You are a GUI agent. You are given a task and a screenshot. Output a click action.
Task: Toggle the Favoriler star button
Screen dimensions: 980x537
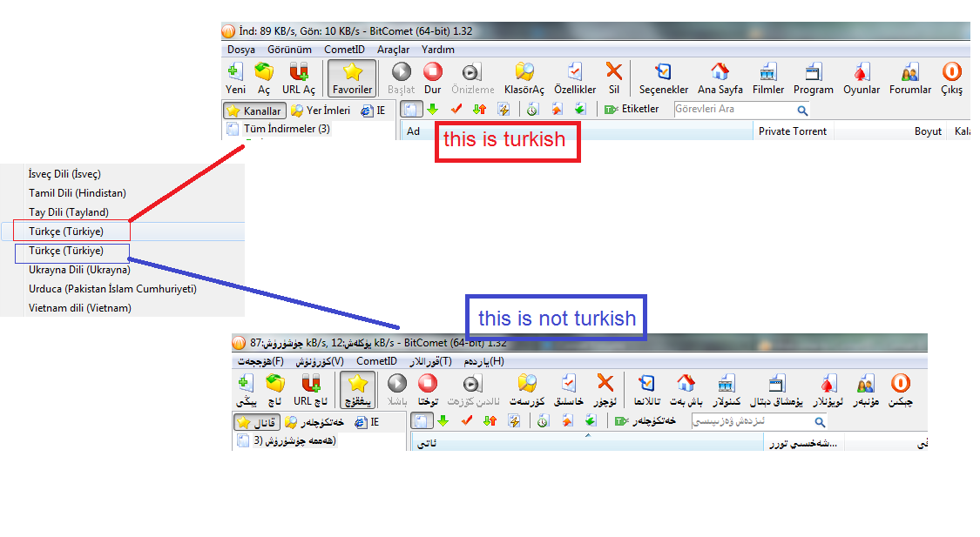(x=352, y=78)
